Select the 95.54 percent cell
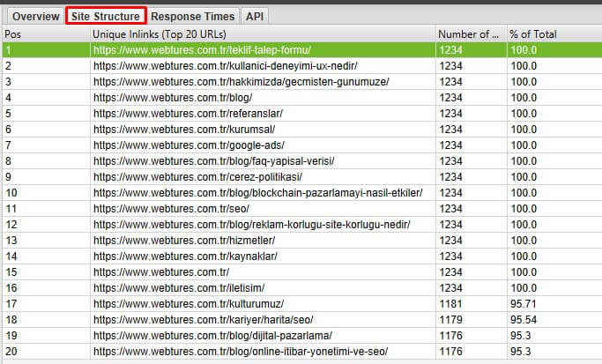The image size is (602, 364). click(554, 319)
